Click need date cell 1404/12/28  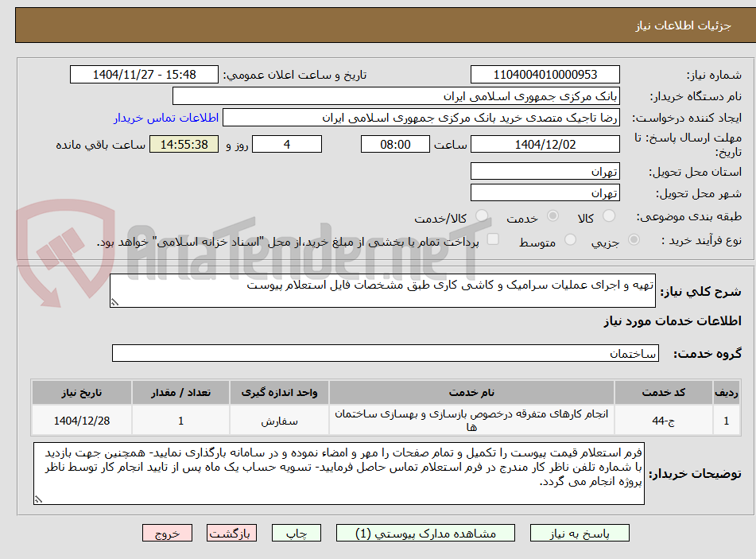[x=81, y=421]
